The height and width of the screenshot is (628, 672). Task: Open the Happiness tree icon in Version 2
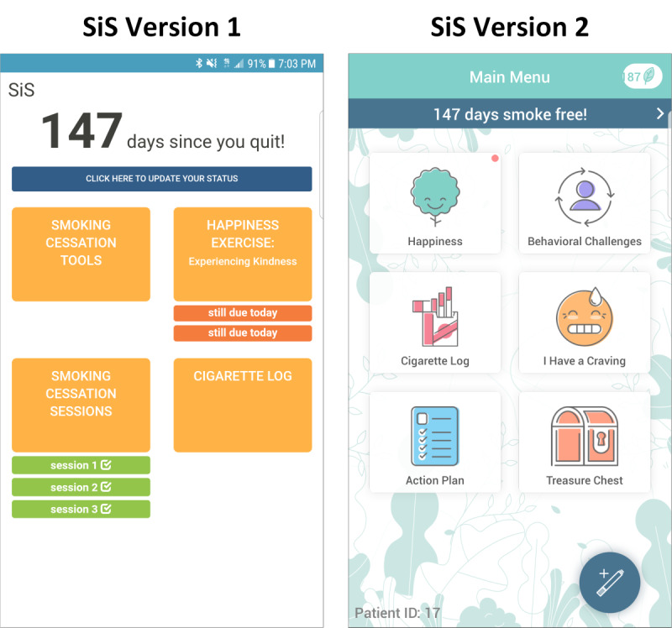point(435,196)
